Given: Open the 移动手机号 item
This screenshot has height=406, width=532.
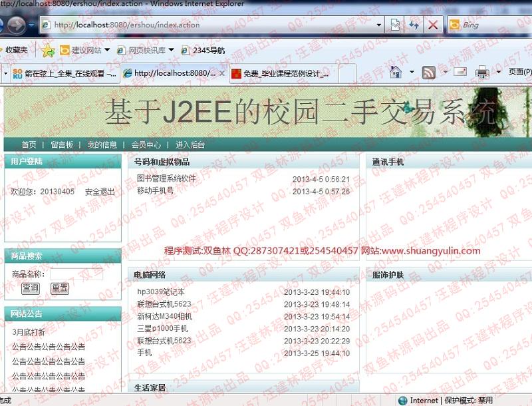Looking at the screenshot, I should click(156, 191).
